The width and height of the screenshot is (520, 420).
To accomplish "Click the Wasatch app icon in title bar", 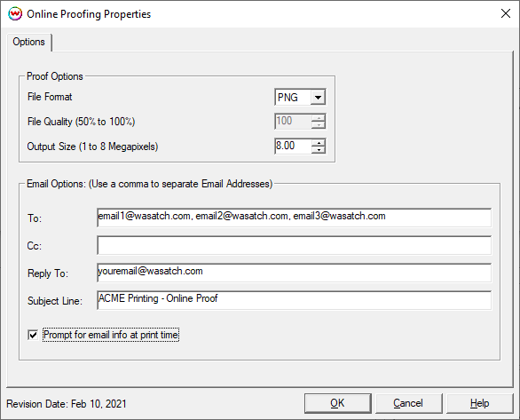I will pos(15,14).
